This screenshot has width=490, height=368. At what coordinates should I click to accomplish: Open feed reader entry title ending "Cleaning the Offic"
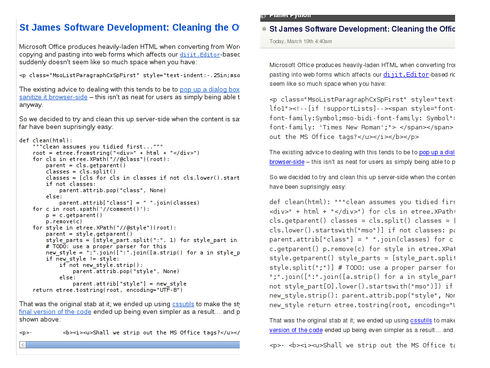point(362,29)
